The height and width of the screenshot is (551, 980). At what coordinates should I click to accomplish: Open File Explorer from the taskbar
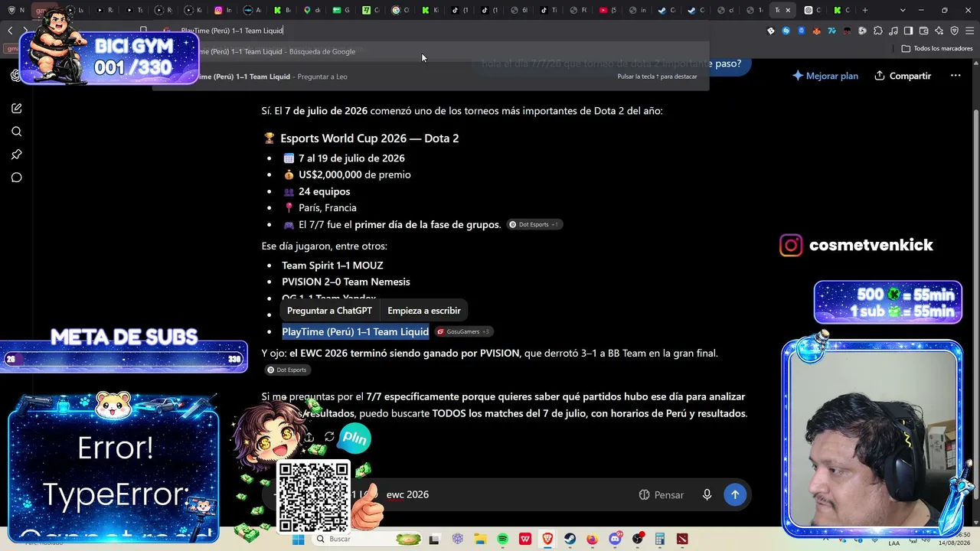[x=480, y=540]
